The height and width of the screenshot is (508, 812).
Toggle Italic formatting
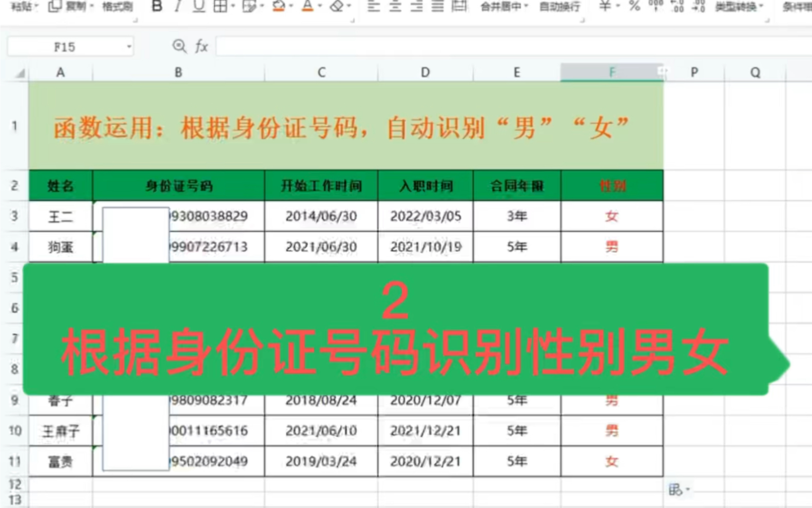(x=177, y=6)
